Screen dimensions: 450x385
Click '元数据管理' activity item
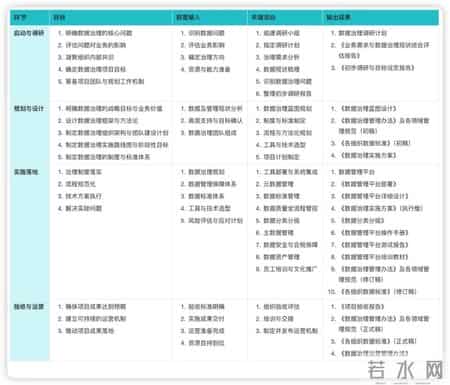point(278,184)
